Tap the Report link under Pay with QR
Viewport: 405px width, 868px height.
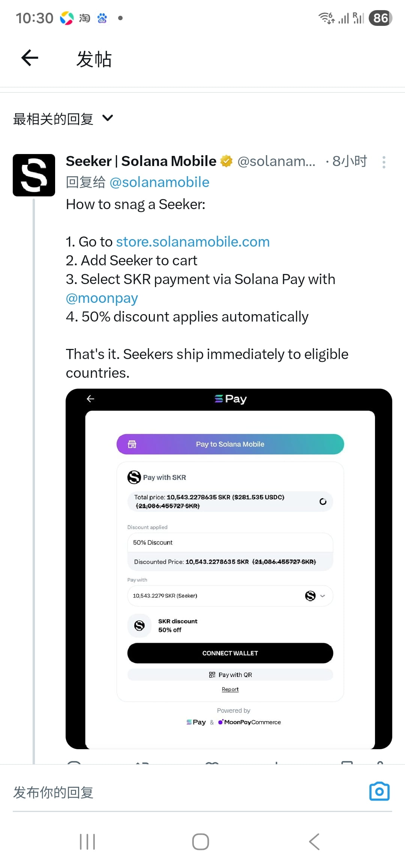(x=230, y=689)
